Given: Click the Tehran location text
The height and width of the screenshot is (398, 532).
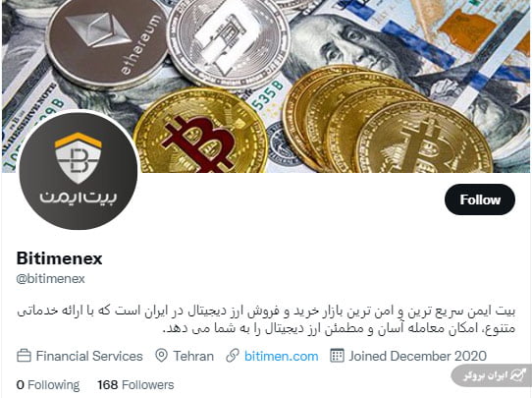Looking at the screenshot, I should [193, 356].
